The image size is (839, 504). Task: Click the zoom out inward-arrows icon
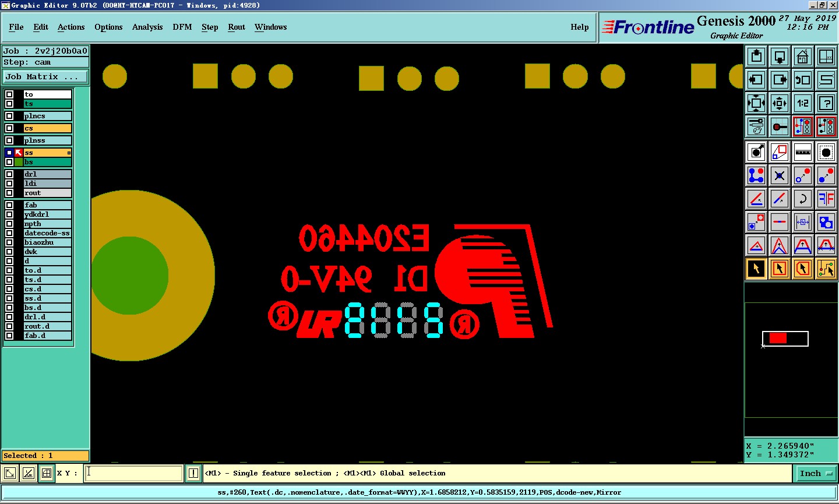(780, 103)
